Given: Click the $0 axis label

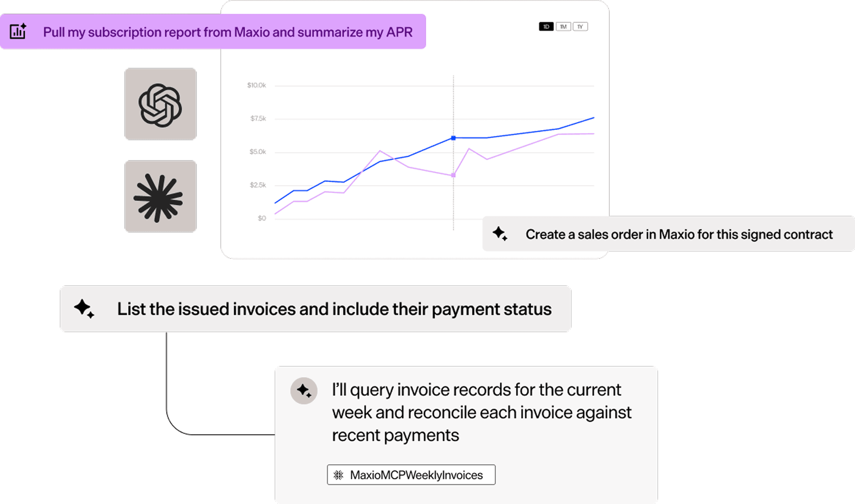Looking at the screenshot, I should (262, 218).
